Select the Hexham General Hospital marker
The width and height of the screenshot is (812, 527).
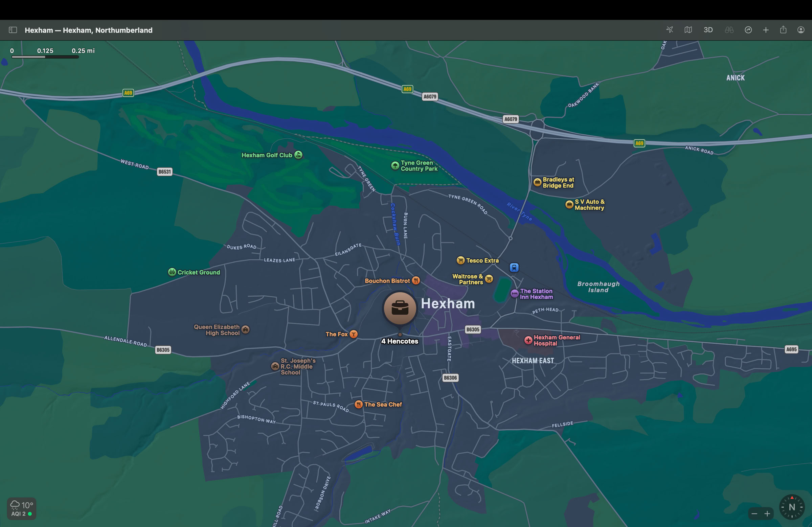528,340
